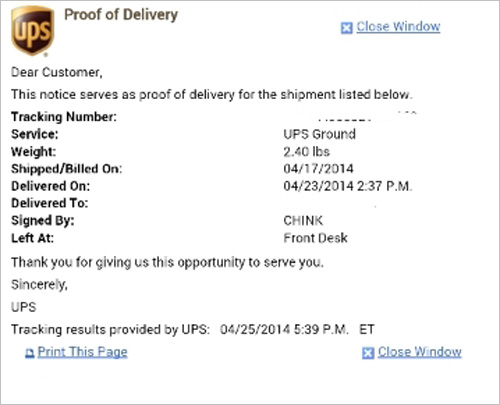This screenshot has width=500, height=405.
Task: Click the Dear Customer greeting
Action: pos(57,72)
